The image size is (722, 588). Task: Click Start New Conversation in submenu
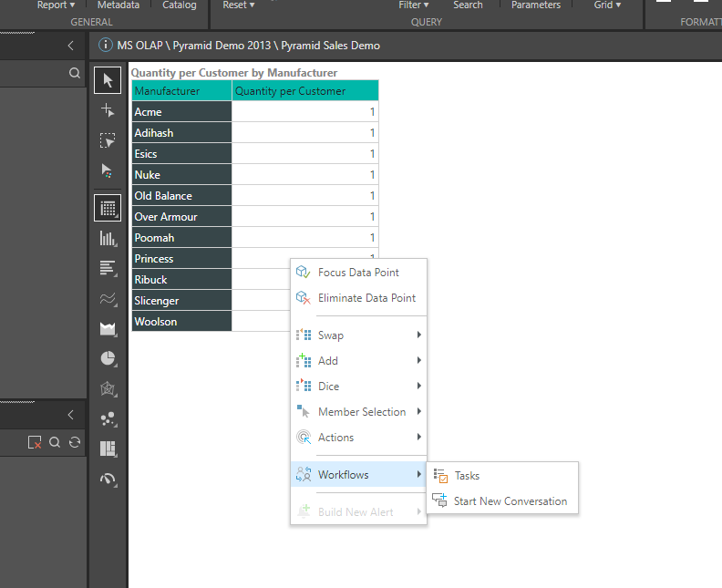pyautogui.click(x=510, y=501)
